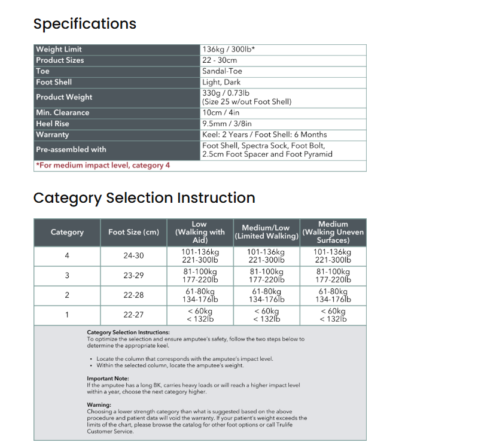Select the Weight Limit row label
Viewport: 478px width, 448px height.
(x=59, y=50)
